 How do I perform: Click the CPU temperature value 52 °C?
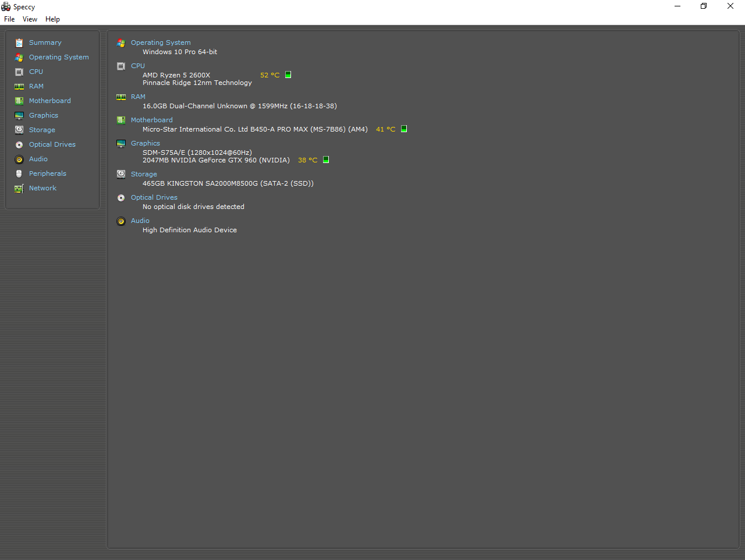(270, 75)
